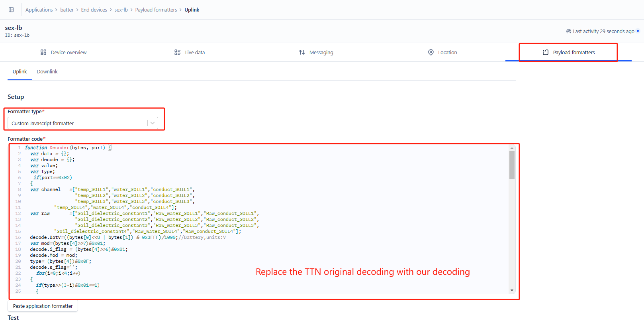Click the Payload formatters code icon
This screenshot has width=644, height=327.
click(x=546, y=52)
